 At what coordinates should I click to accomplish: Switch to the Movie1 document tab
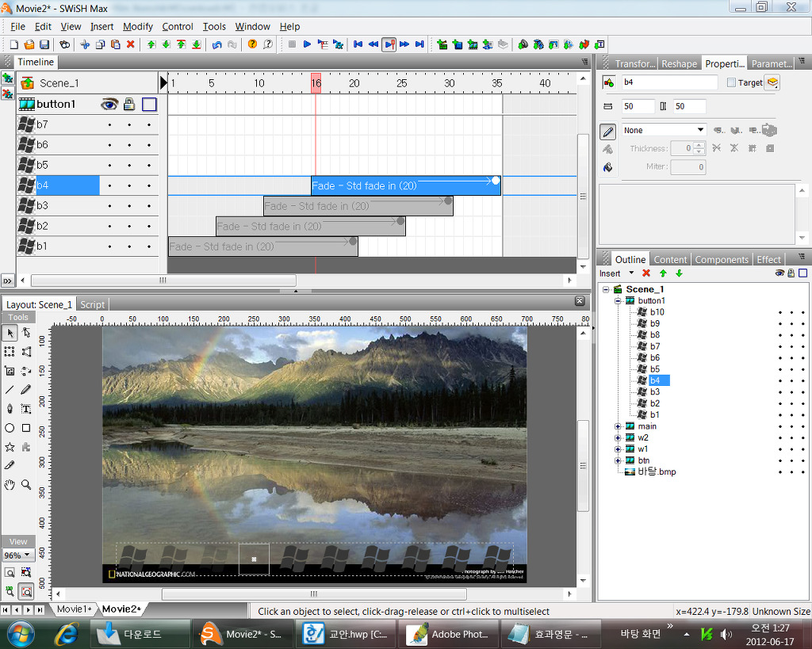click(x=74, y=609)
